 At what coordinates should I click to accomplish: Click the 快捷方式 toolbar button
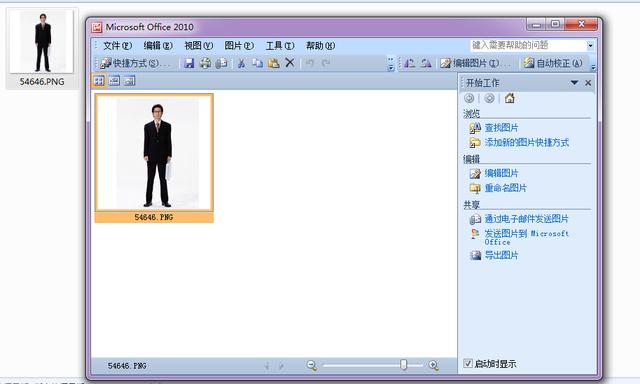tap(135, 63)
